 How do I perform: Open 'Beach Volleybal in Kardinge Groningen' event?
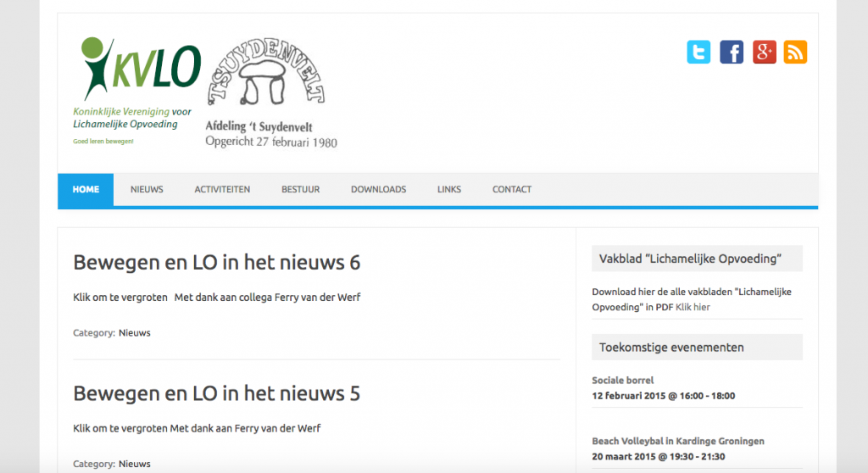tap(678, 442)
